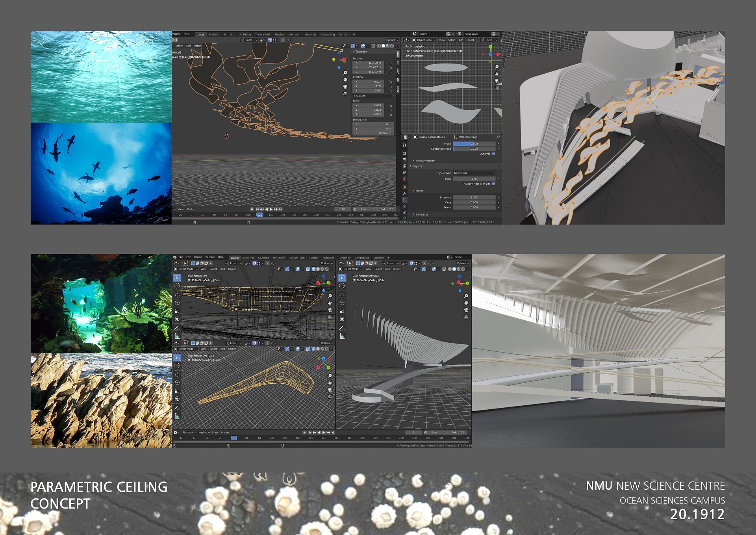The image size is (756, 535).
Task: Select the Move tool in the wireframe ceiling viewport
Action: click(177, 295)
